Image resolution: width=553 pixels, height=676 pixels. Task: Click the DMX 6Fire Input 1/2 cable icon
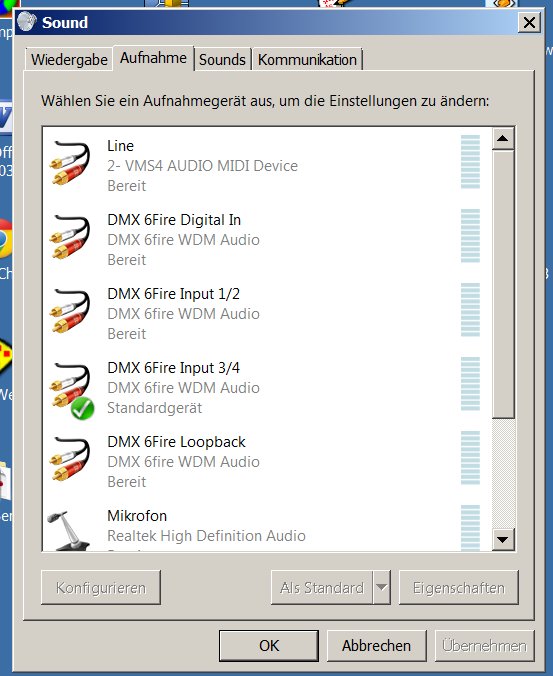coord(70,312)
